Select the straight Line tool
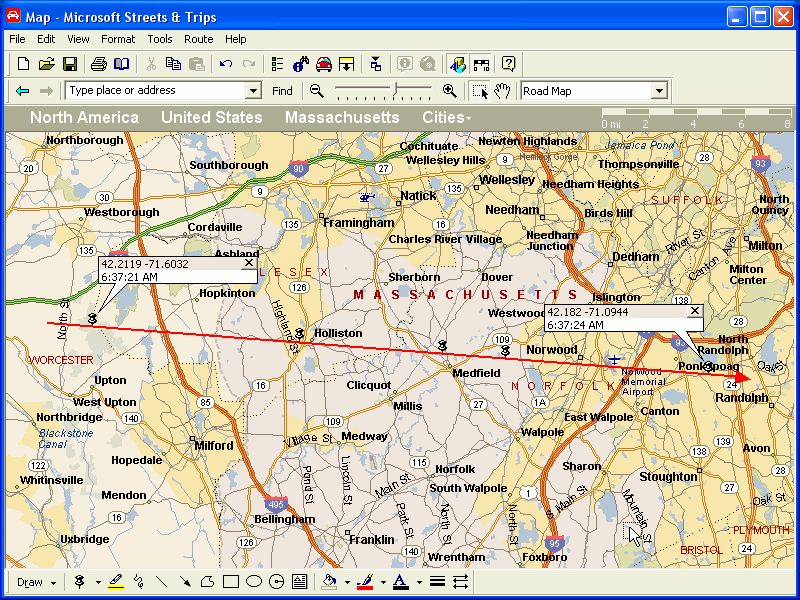The image size is (800, 600). tap(161, 582)
